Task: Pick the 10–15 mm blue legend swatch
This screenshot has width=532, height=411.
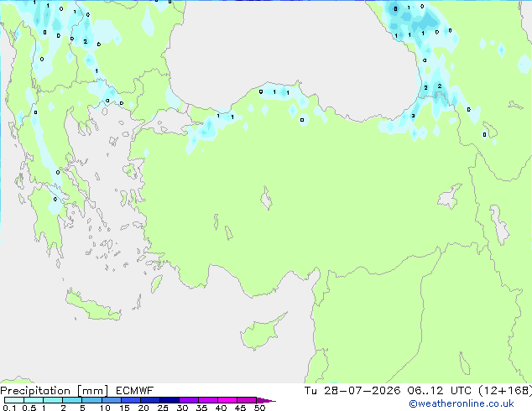Action: [x=112, y=400]
